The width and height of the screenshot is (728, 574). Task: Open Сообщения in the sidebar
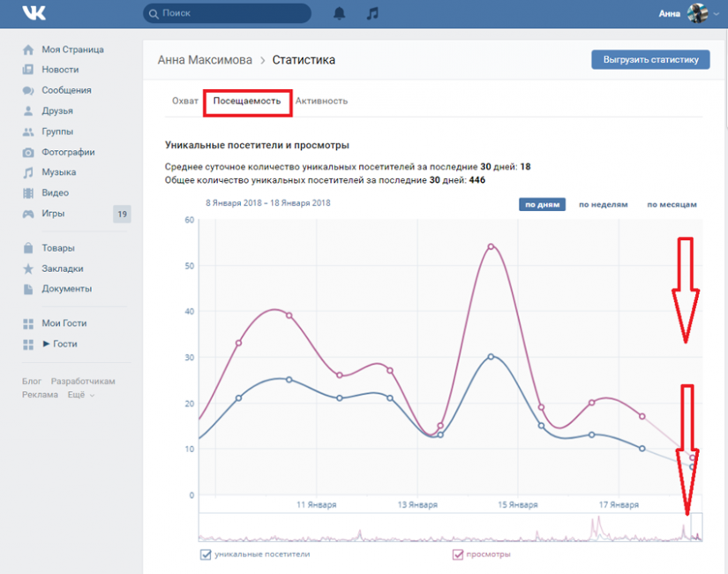pos(66,90)
